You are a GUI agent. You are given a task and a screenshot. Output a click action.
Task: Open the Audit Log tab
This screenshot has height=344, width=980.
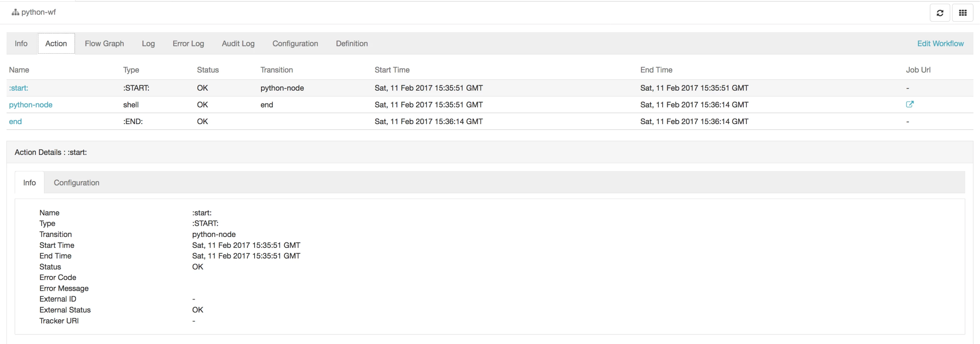pyautogui.click(x=238, y=43)
